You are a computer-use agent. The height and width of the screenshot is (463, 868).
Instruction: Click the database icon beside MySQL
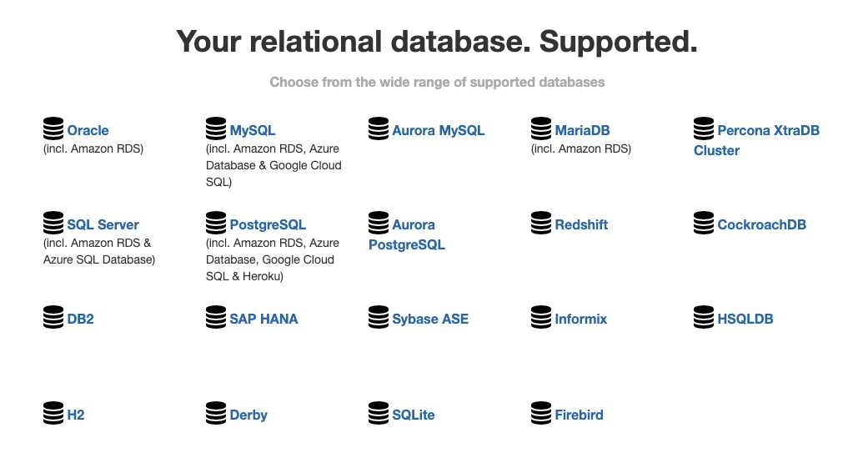click(216, 128)
